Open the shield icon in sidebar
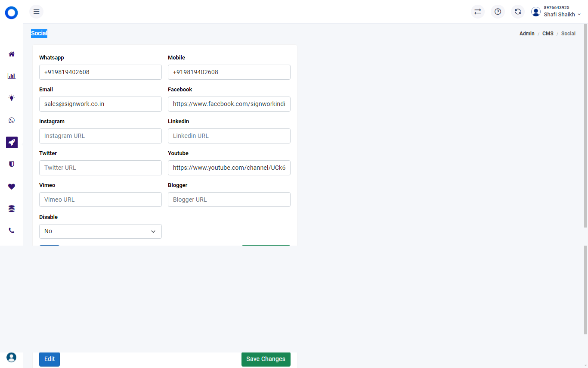The width and height of the screenshot is (588, 368). (x=12, y=164)
